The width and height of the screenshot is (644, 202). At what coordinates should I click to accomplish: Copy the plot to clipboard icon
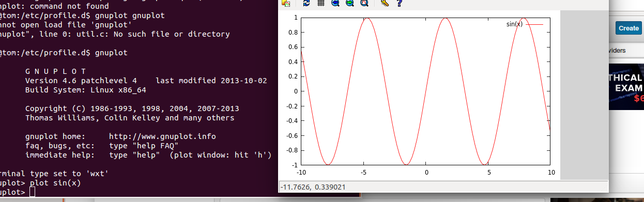click(285, 3)
